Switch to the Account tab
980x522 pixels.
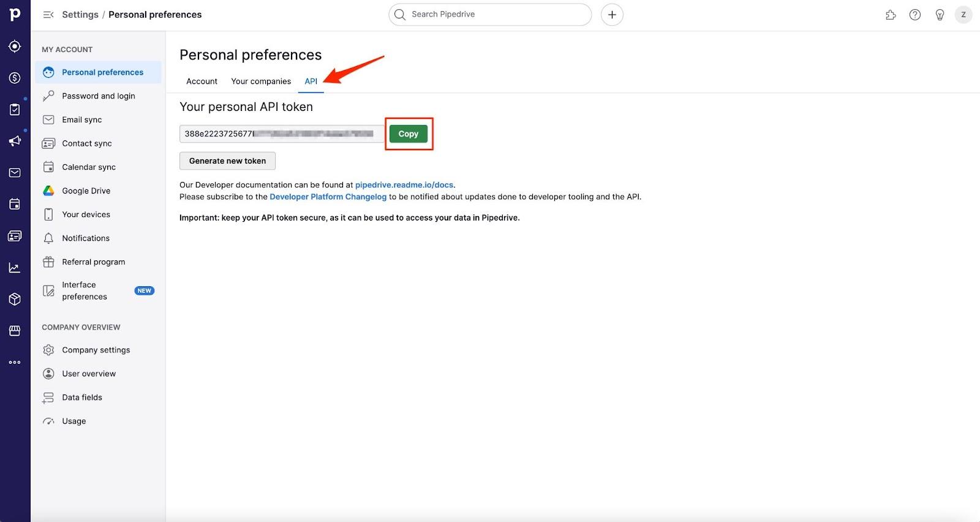click(x=202, y=81)
